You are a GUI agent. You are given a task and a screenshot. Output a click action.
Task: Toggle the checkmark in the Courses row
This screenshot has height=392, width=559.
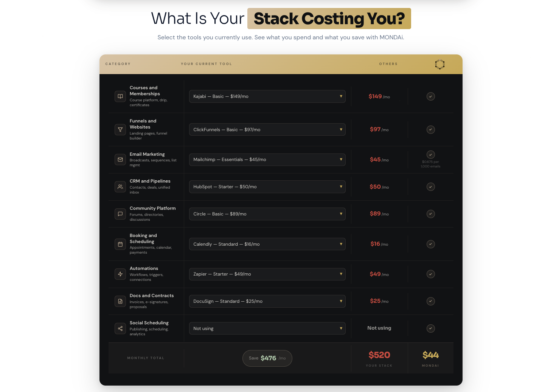[x=430, y=96]
